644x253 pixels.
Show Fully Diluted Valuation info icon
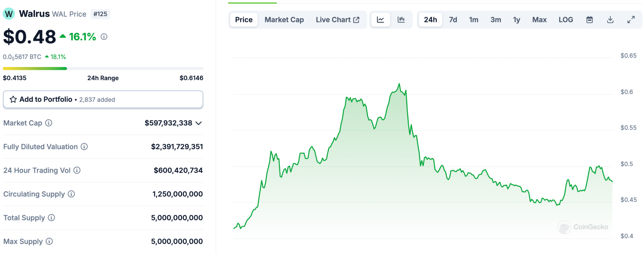pos(84,147)
